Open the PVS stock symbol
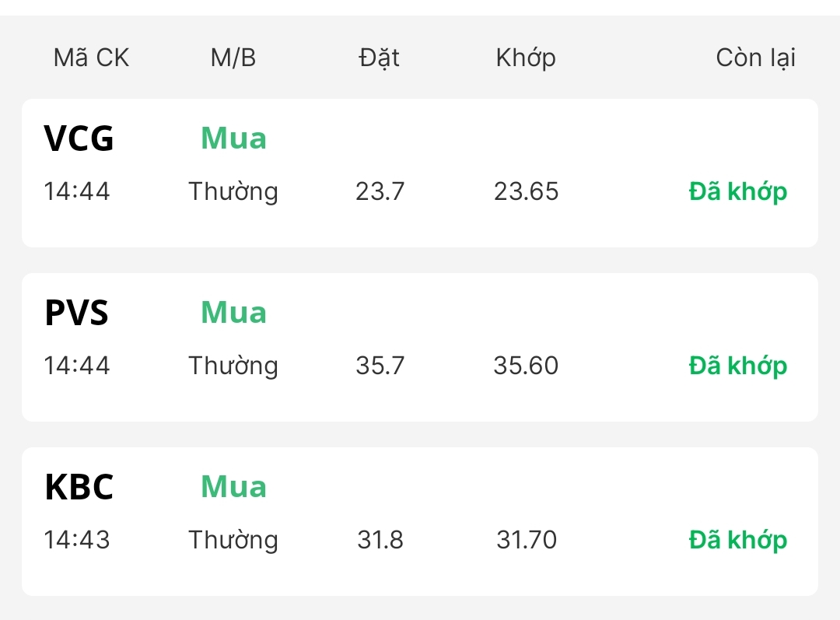The width and height of the screenshot is (840, 620). pyautogui.click(x=76, y=313)
